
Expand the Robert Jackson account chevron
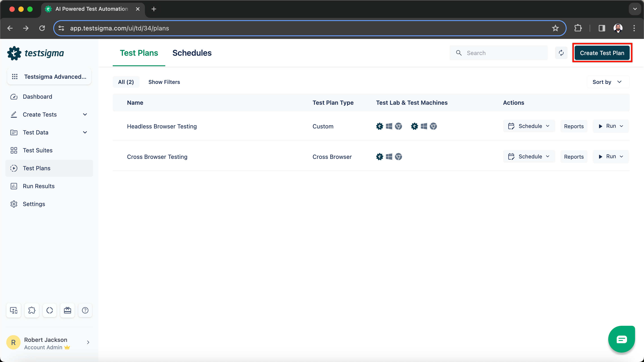(x=88, y=342)
